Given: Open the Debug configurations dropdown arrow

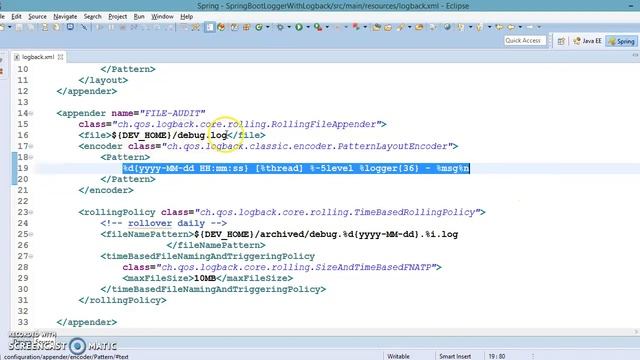Looking at the screenshot, I should point(289,27).
